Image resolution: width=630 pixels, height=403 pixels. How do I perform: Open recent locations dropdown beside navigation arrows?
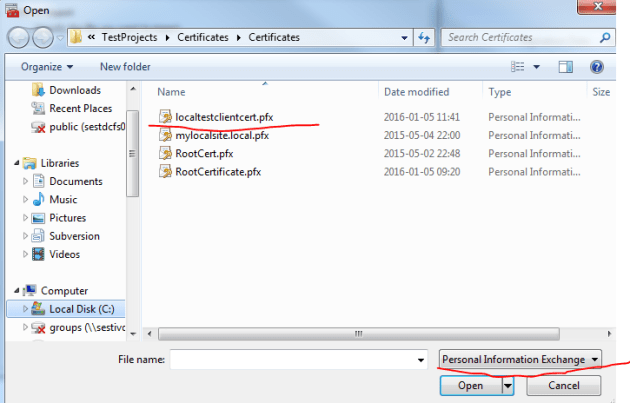point(60,38)
